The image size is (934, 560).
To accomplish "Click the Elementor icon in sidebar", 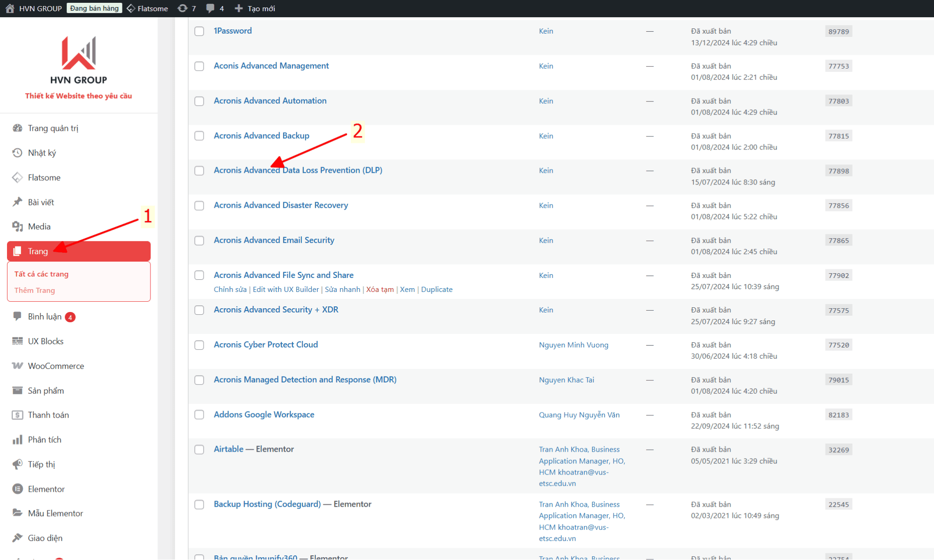I will click(17, 489).
